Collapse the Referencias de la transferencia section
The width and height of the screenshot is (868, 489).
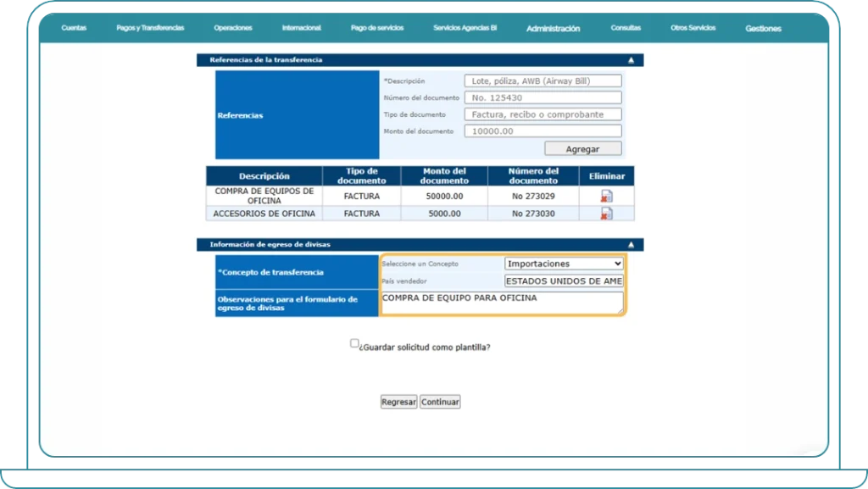[631, 60]
